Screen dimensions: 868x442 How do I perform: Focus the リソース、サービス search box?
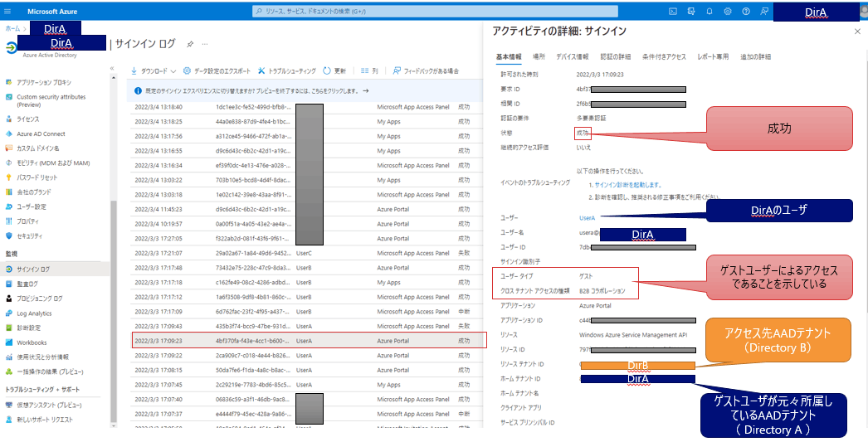point(435,11)
